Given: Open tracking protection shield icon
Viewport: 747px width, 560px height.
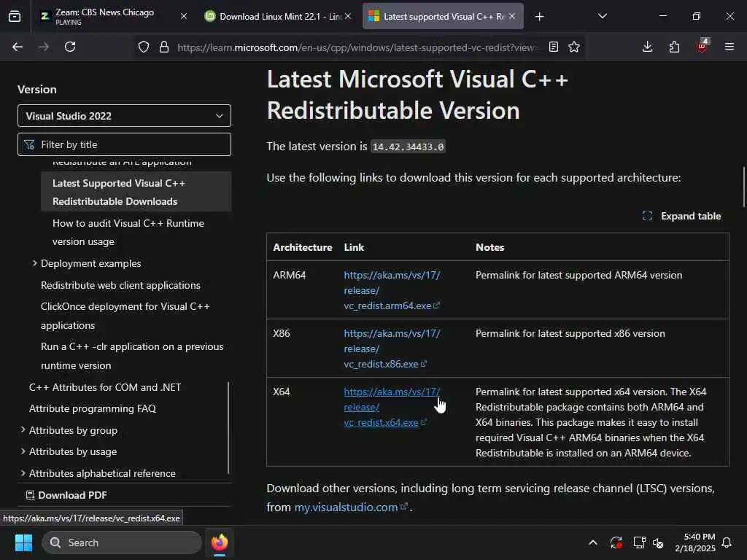Looking at the screenshot, I should pos(144,47).
